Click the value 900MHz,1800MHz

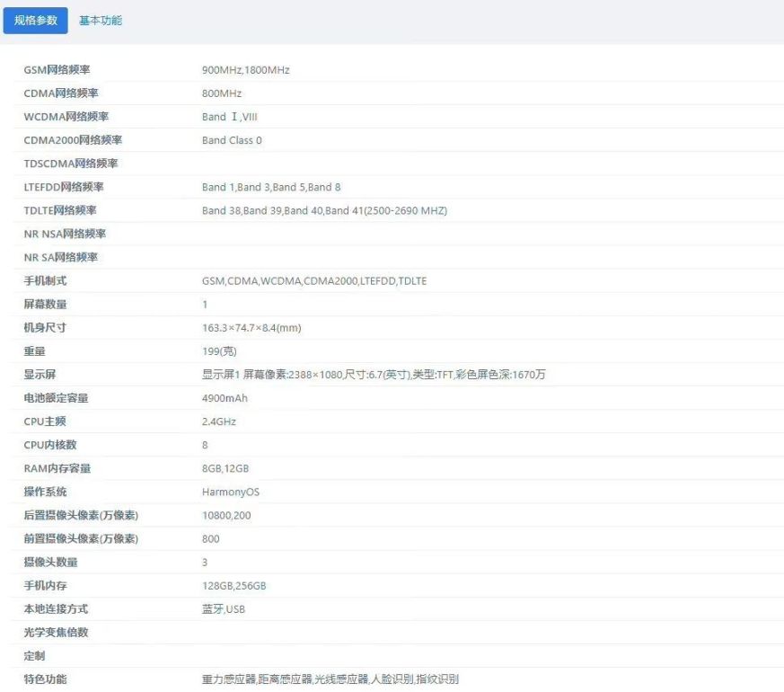click(246, 70)
